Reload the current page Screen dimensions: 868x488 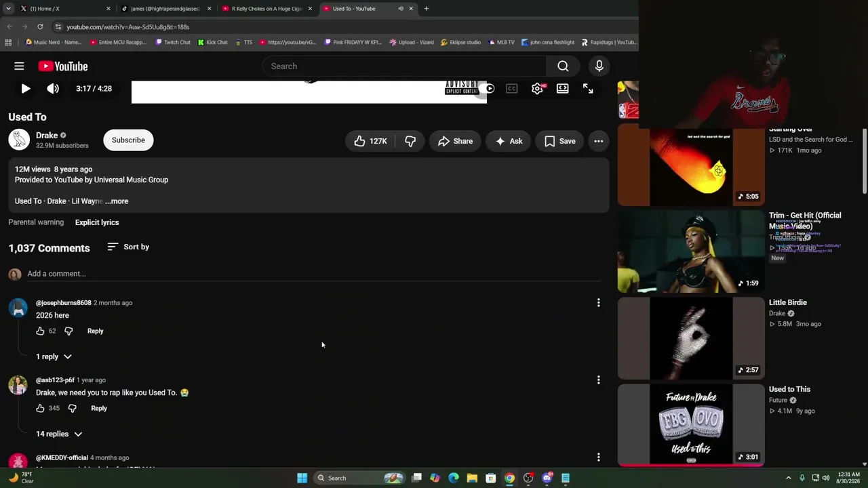point(40,26)
